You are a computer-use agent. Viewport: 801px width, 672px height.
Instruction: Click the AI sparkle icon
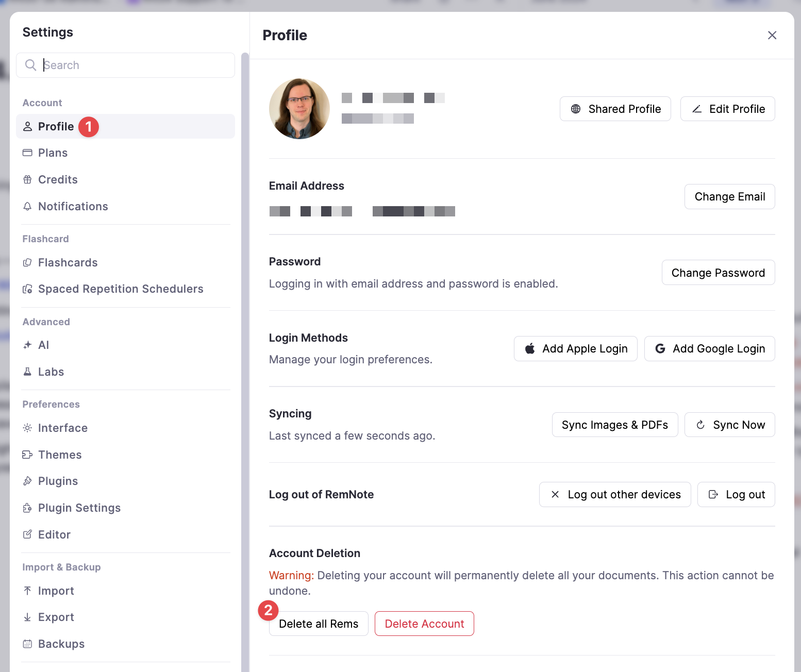[x=27, y=345]
